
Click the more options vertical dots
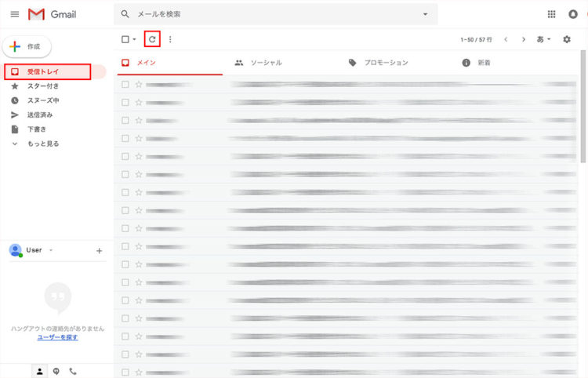point(170,39)
